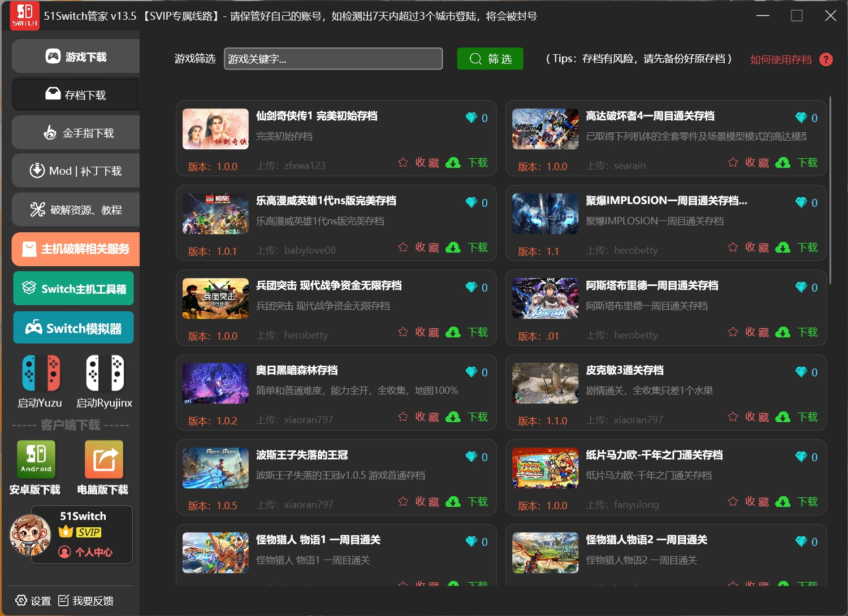Viewport: 848px width, 616px height.
Task: Click the download icon for 奥日黑暗森林 save
Action: pos(453,417)
